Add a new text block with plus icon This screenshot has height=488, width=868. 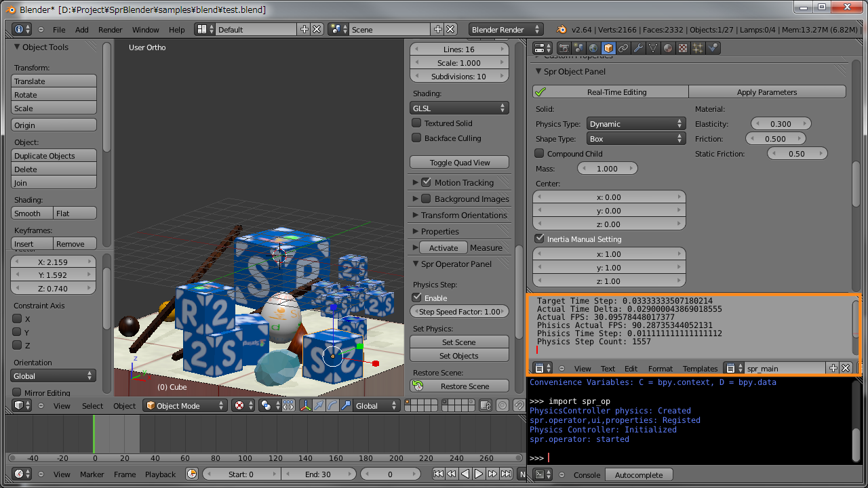pos(833,368)
